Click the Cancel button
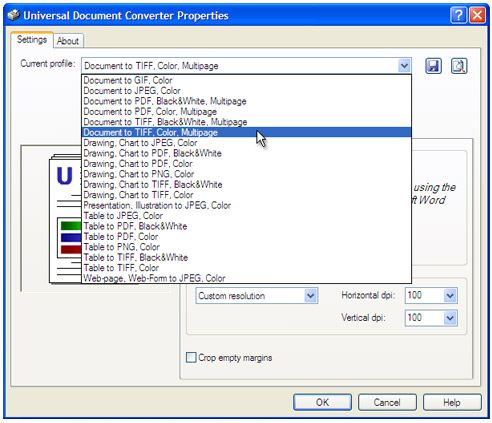Screen dimensions: 492x423 click(x=387, y=402)
